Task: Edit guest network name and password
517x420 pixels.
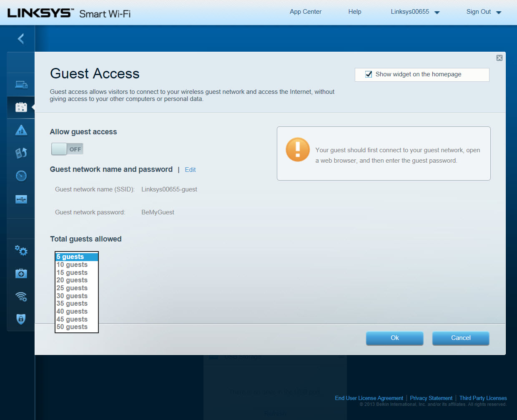Action: pos(190,170)
